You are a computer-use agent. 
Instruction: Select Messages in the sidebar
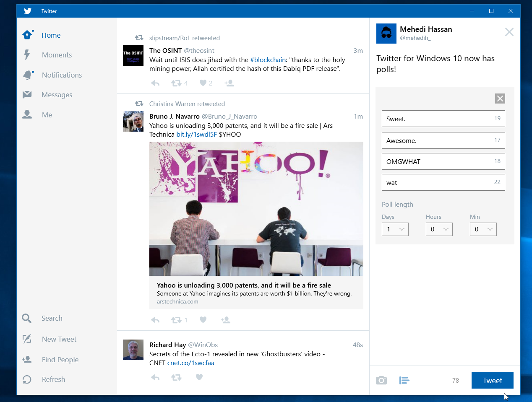pos(57,95)
